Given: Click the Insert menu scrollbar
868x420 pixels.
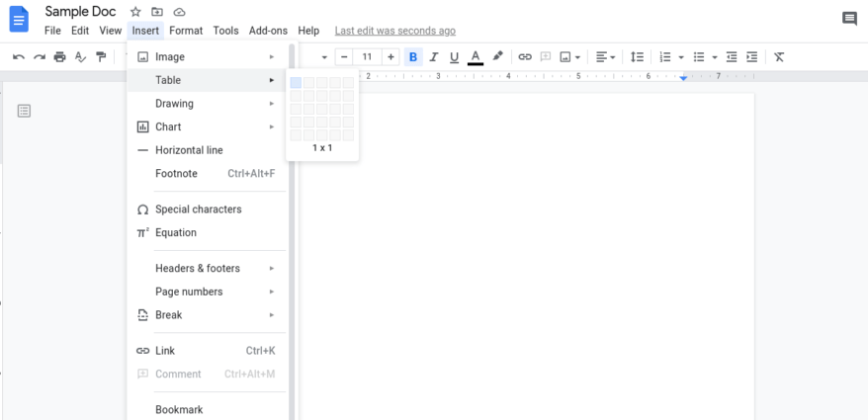Looking at the screenshot, I should point(292,231).
